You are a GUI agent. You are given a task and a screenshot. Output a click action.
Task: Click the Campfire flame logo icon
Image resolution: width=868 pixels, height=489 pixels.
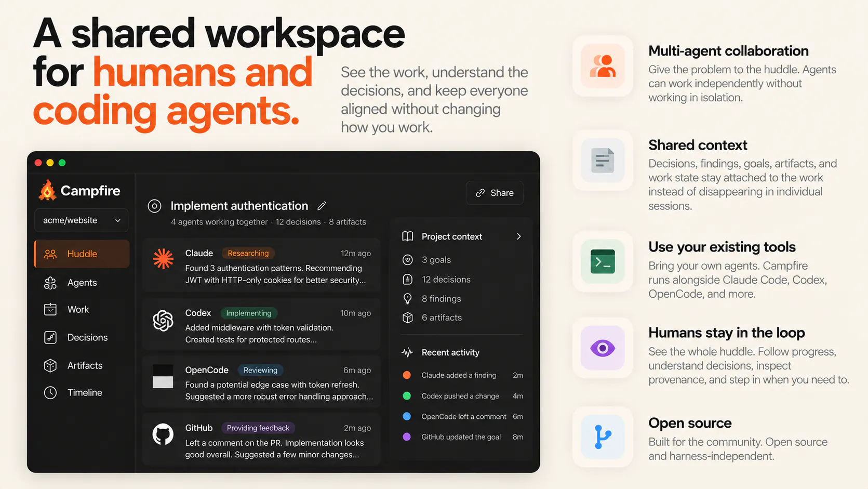[x=47, y=190]
